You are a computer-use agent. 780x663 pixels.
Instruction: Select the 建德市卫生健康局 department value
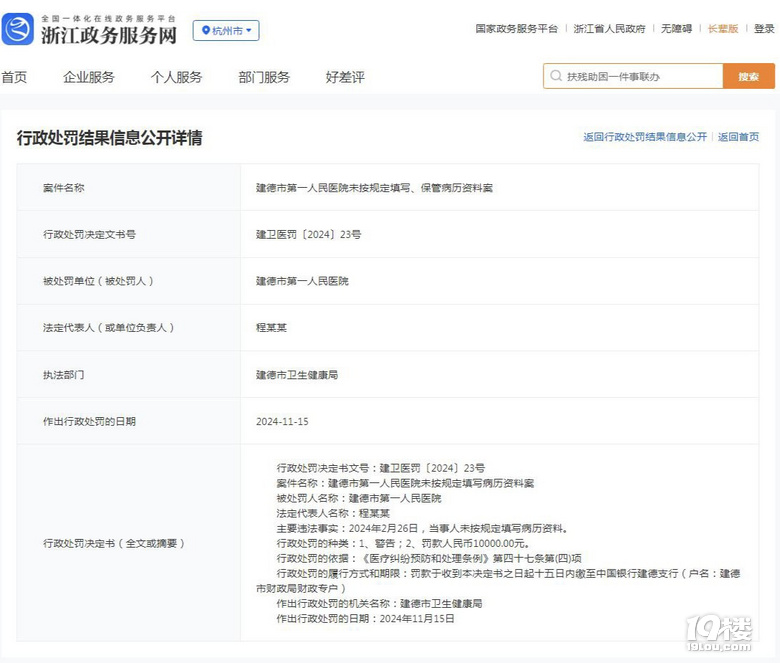pos(297,375)
